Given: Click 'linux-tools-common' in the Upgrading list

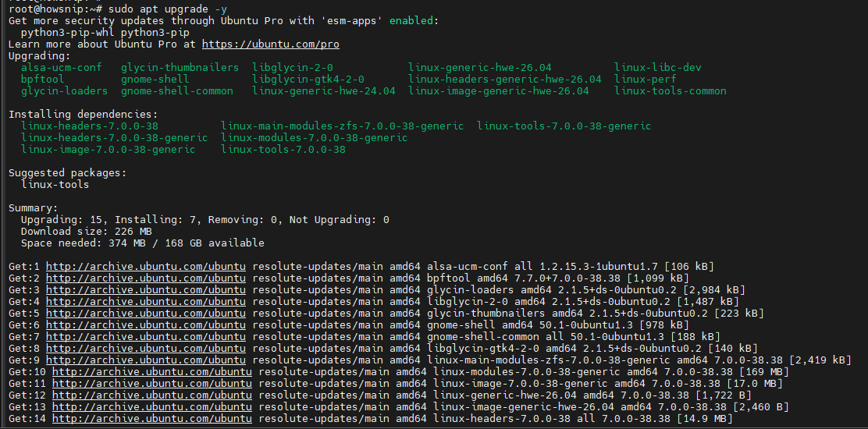Looking at the screenshot, I should click(x=671, y=90).
